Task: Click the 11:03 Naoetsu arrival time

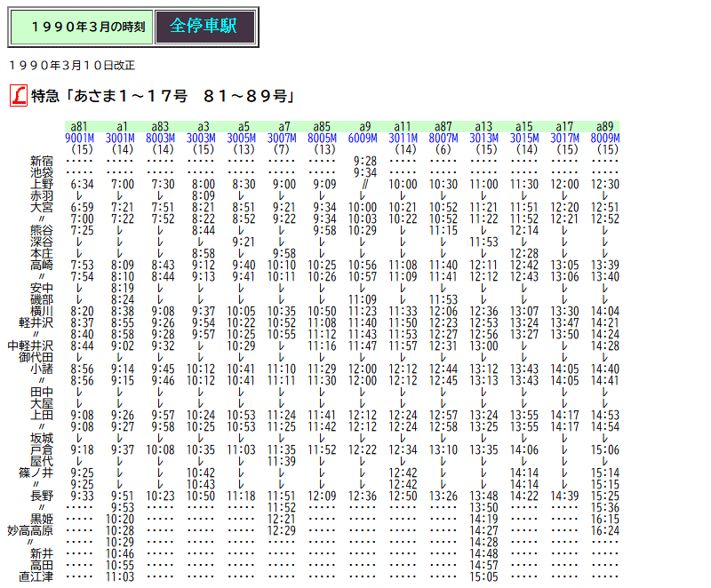Action: click(120, 577)
